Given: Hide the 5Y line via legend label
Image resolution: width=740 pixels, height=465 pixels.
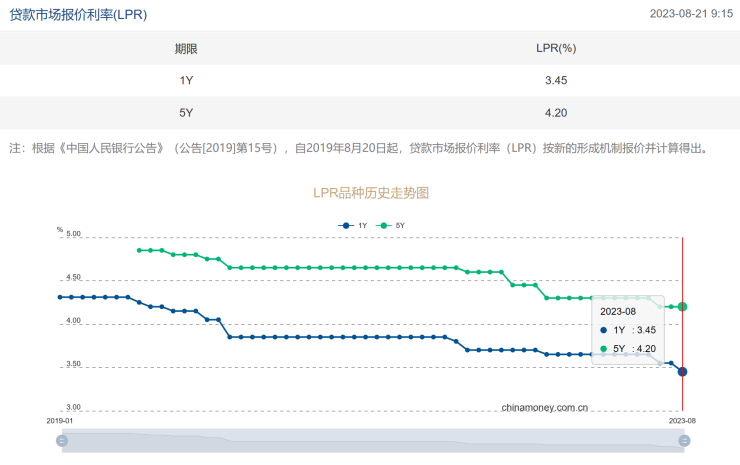Looking at the screenshot, I should coord(400,225).
